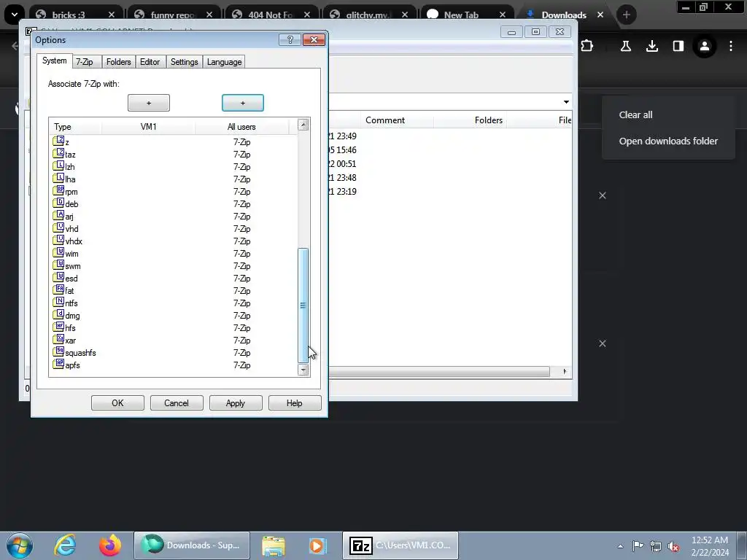Switch to New Tab browser tab
This screenshot has height=560, width=747.
[467, 15]
